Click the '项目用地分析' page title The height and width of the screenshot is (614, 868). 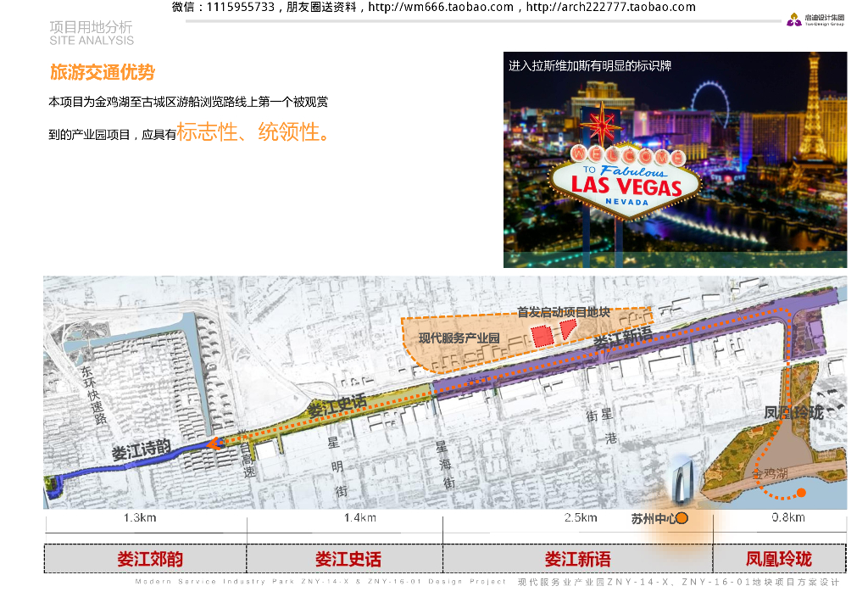pos(91,27)
